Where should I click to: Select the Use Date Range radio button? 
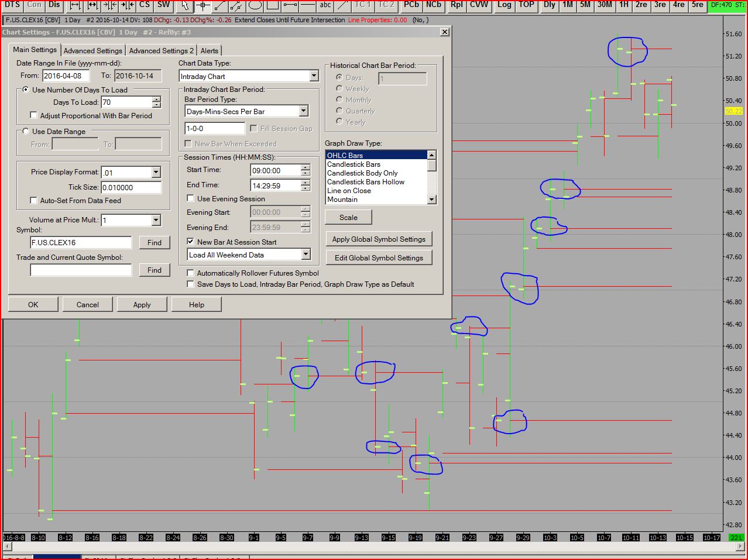coord(26,132)
